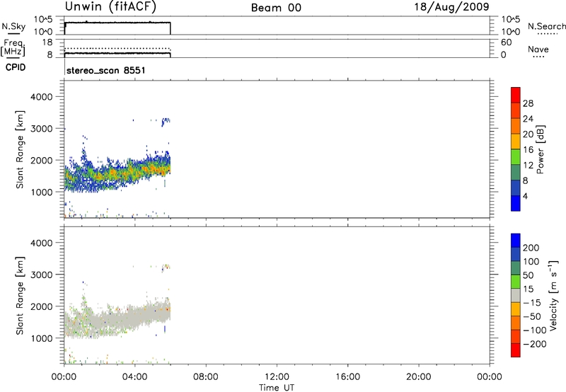Viewport: 566px width, 392px height.
Task: Pick the red top segment of power color bar
Action: [516, 95]
